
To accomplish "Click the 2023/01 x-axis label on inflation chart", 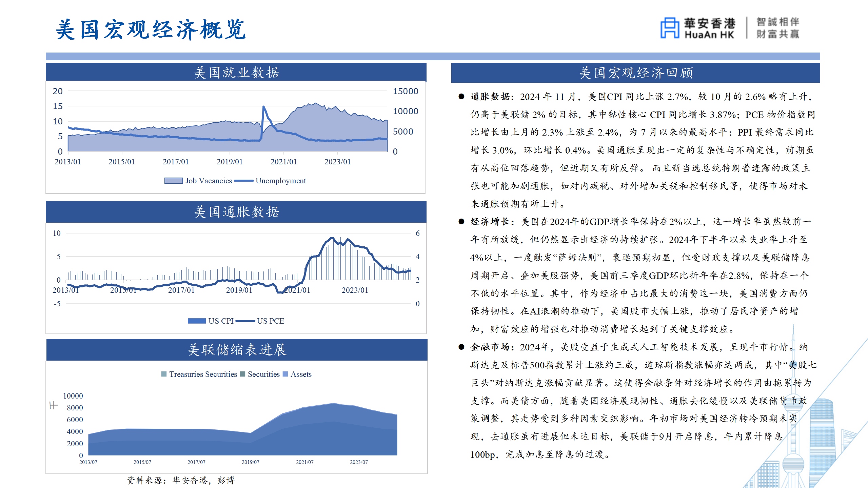I will 355,290.
